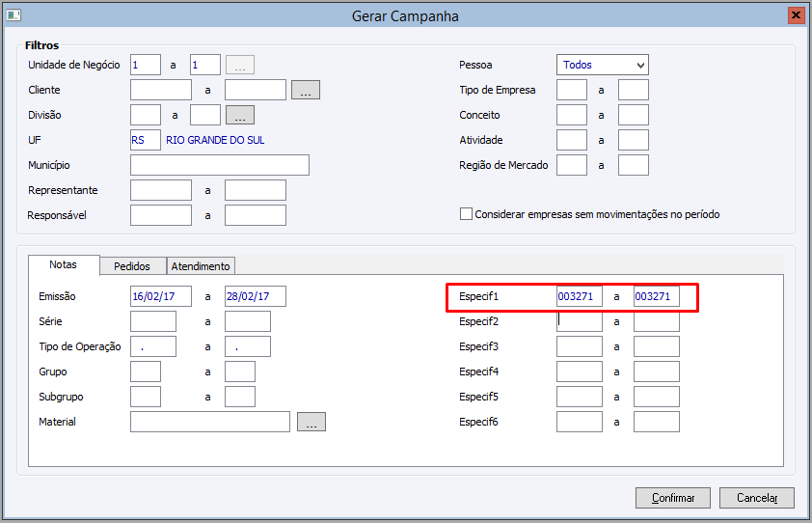The width and height of the screenshot is (812, 523).
Task: Focus the first Cliente field
Action: click(161, 90)
